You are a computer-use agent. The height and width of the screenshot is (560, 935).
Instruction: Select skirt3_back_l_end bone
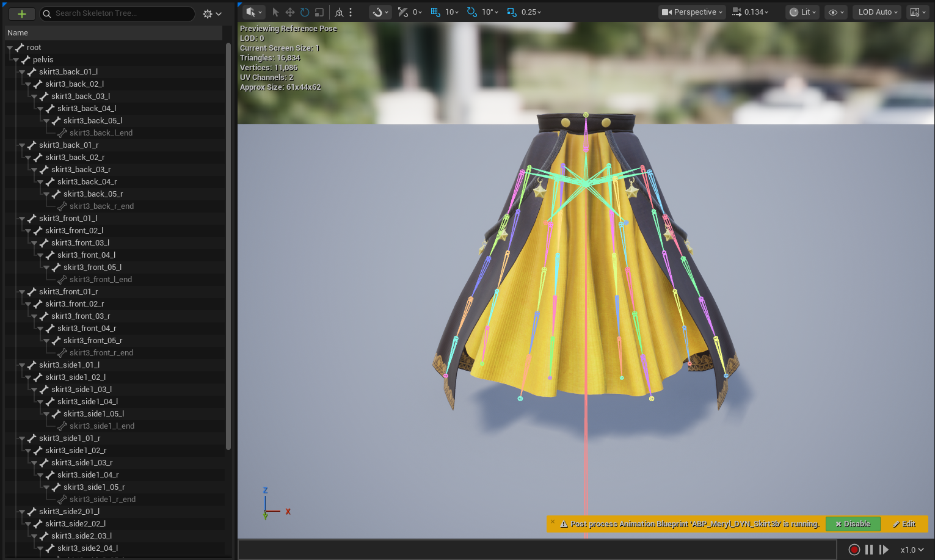tap(101, 133)
